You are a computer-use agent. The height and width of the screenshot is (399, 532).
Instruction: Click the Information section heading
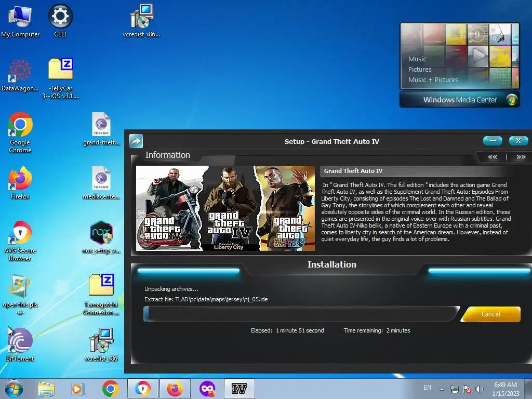pos(168,155)
